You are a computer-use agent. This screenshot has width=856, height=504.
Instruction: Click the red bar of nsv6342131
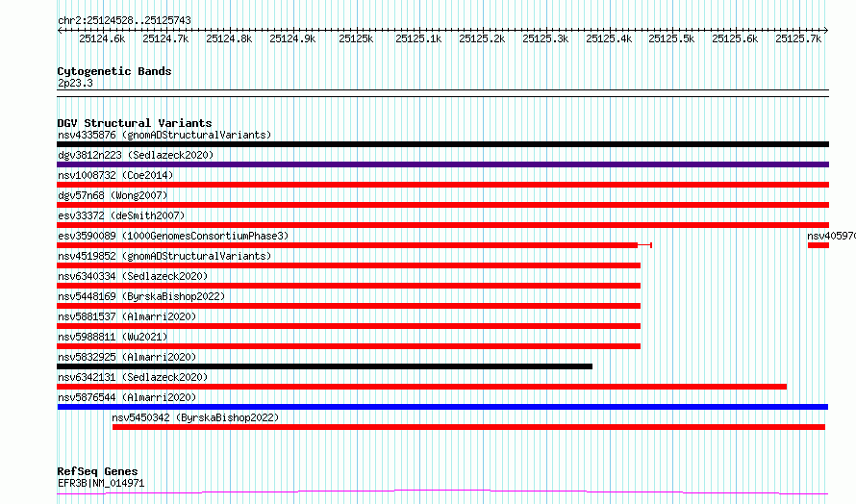pyautogui.click(x=421, y=387)
